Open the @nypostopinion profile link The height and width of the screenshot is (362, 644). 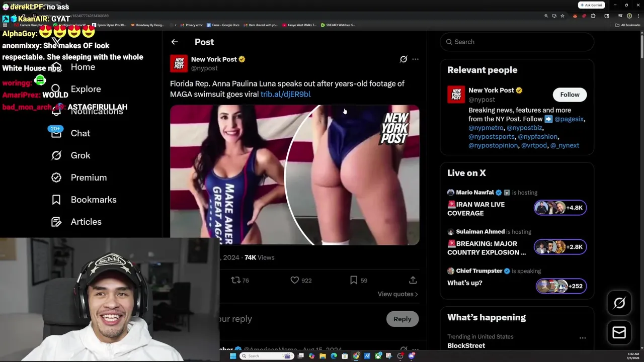coord(493,145)
